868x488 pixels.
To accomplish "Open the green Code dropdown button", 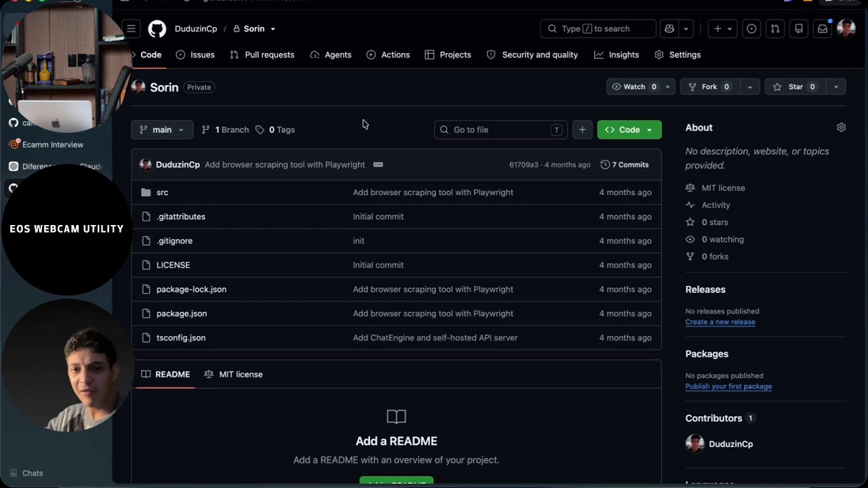I will 629,129.
